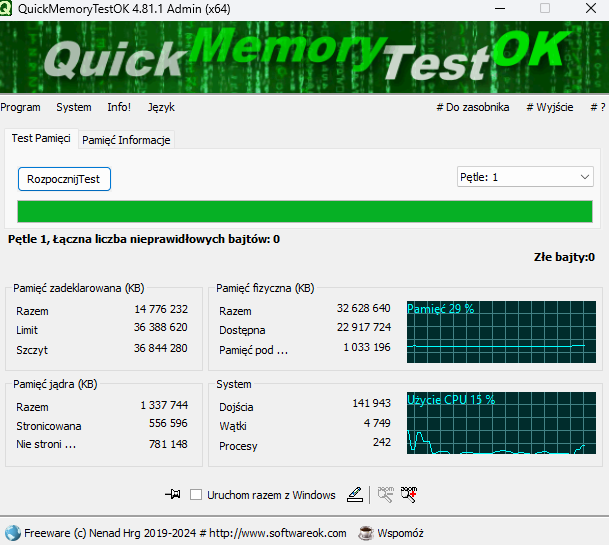Close the QuickMemoryTestOK window

click(x=591, y=8)
